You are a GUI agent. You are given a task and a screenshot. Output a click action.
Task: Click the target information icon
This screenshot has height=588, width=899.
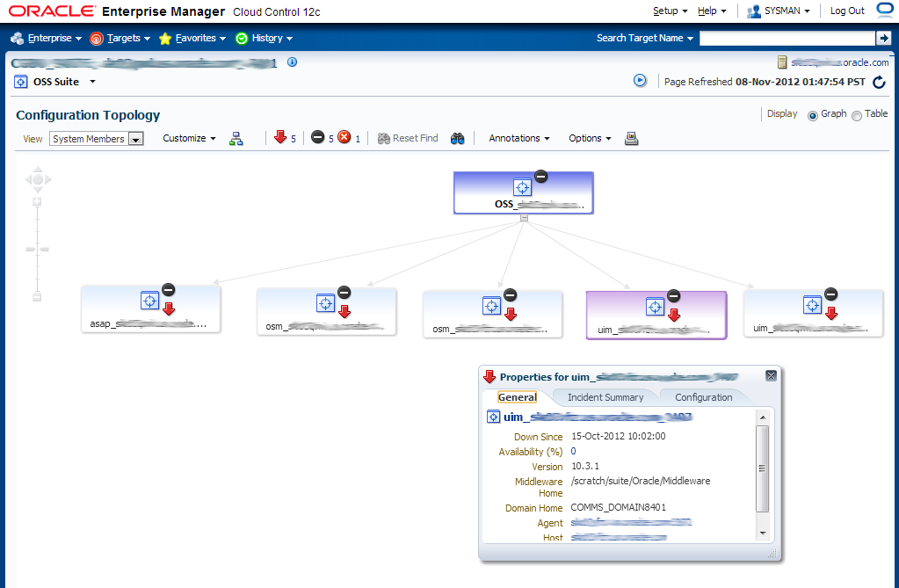pyautogui.click(x=292, y=62)
